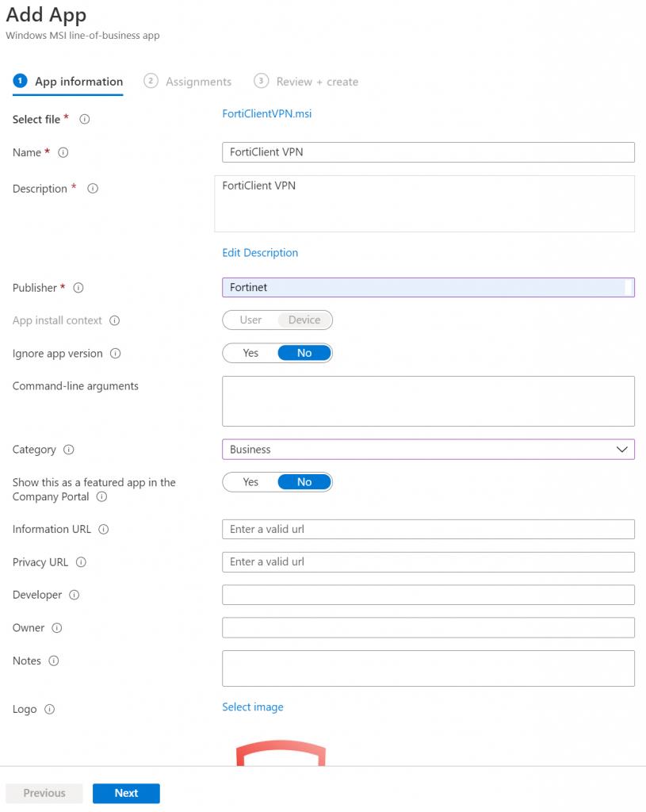Click the info icon beside Name
The width and height of the screenshot is (646, 812).
tap(63, 152)
